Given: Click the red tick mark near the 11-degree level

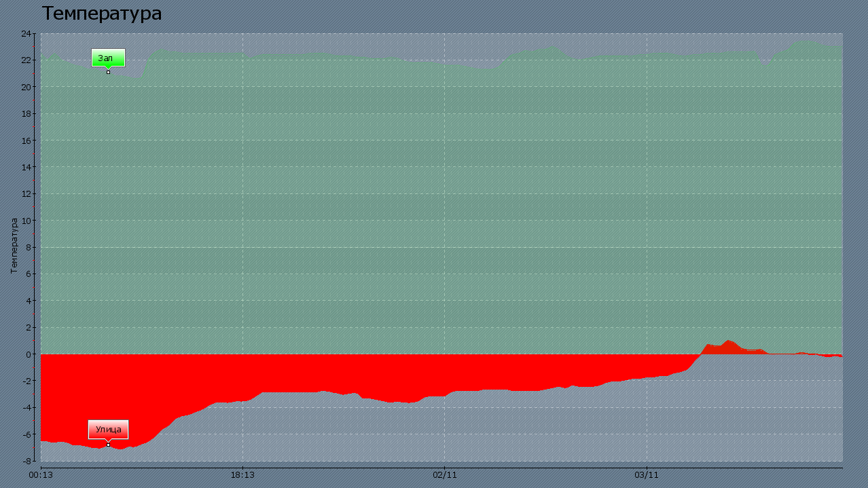Looking at the screenshot, I should [x=32, y=205].
